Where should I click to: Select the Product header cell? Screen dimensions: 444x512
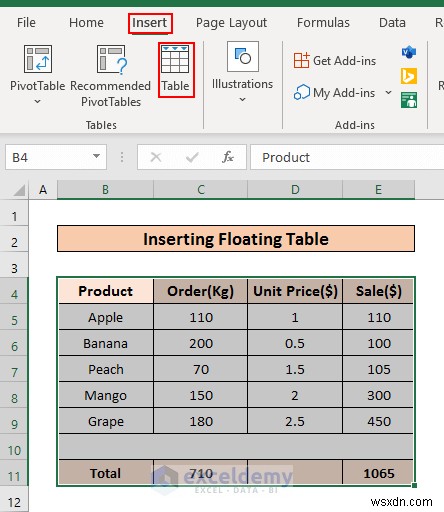[x=106, y=291]
